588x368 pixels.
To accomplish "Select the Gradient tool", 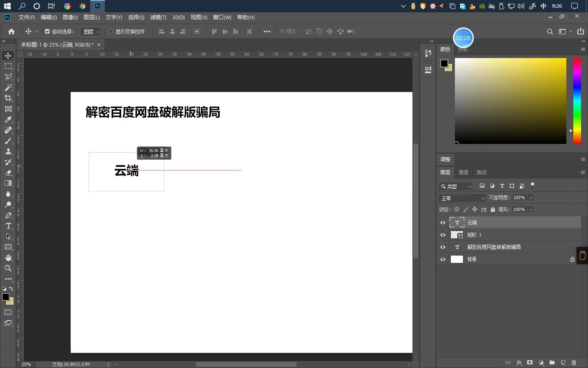I will (x=8, y=183).
